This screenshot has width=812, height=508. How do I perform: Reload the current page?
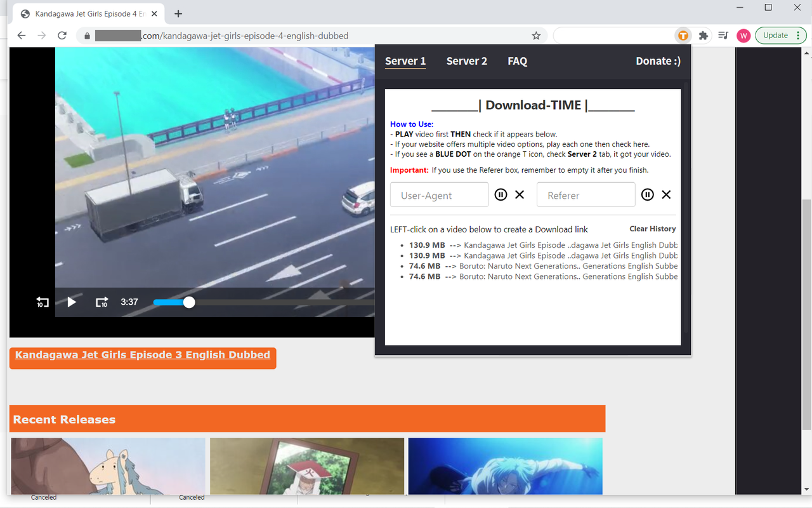[x=62, y=36]
